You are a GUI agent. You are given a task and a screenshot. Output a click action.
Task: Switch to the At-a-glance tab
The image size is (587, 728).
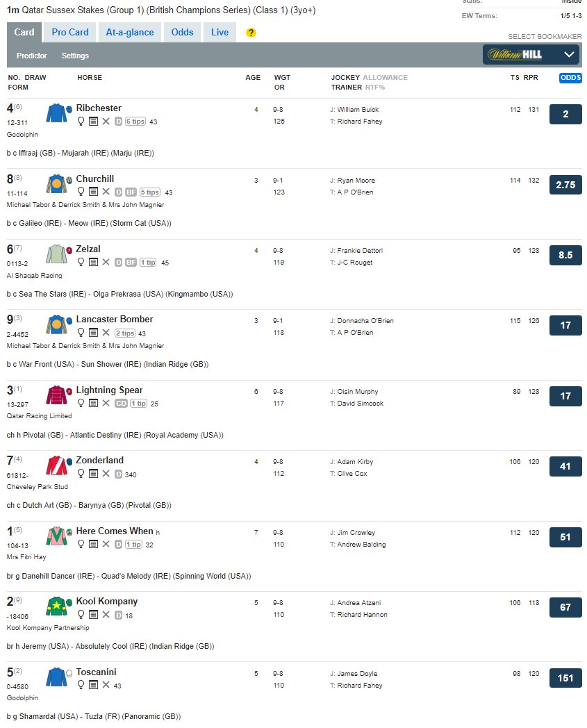[130, 32]
